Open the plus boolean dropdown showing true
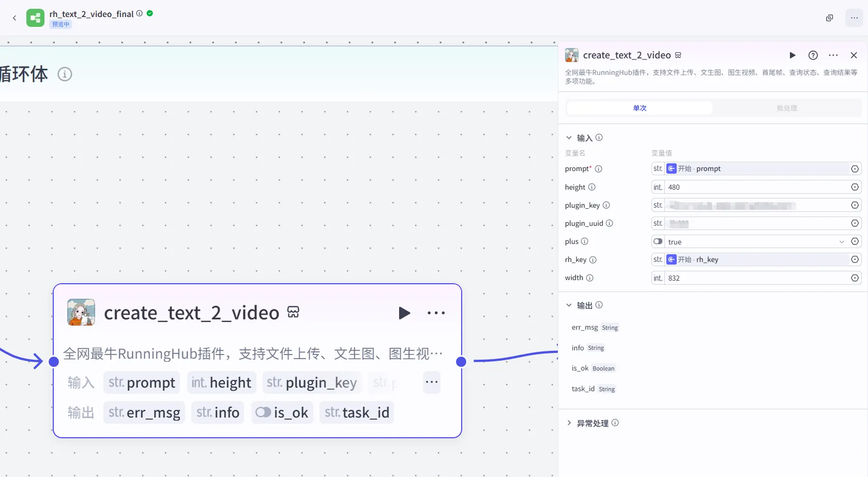This screenshot has height=477, width=868. coord(757,241)
